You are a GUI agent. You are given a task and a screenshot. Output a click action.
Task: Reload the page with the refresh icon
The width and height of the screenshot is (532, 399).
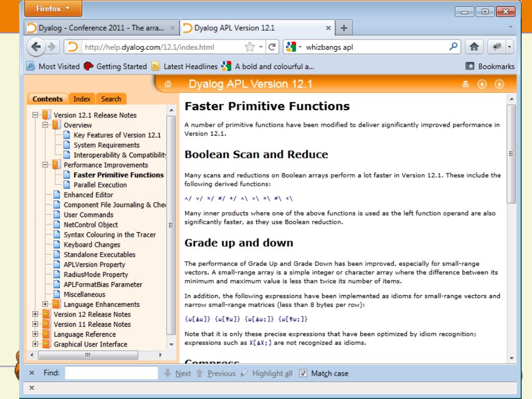coord(272,47)
